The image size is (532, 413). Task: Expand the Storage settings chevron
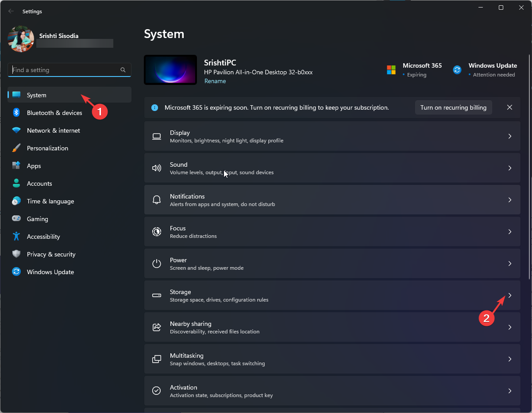[x=509, y=295]
